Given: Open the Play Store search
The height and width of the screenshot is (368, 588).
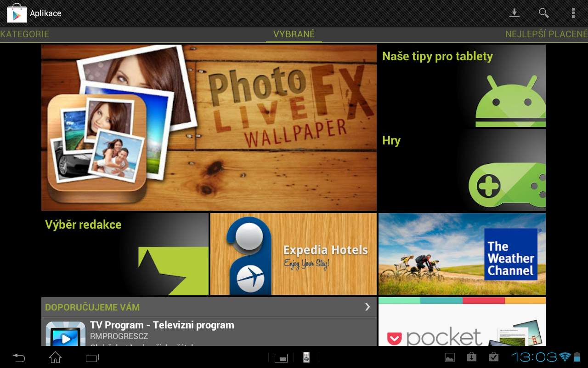Looking at the screenshot, I should coord(543,13).
